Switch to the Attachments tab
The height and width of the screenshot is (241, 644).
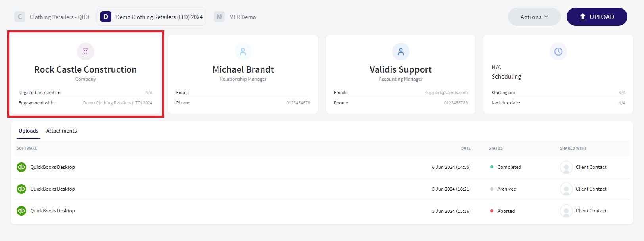click(61, 131)
